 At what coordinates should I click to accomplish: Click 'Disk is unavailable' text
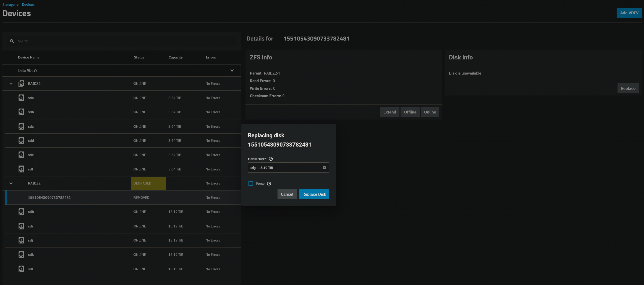pyautogui.click(x=465, y=73)
